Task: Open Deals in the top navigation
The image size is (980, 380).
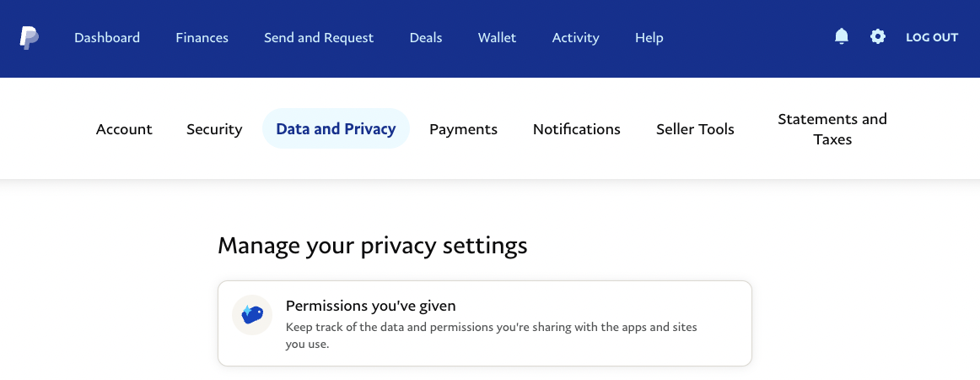Action: [426, 37]
